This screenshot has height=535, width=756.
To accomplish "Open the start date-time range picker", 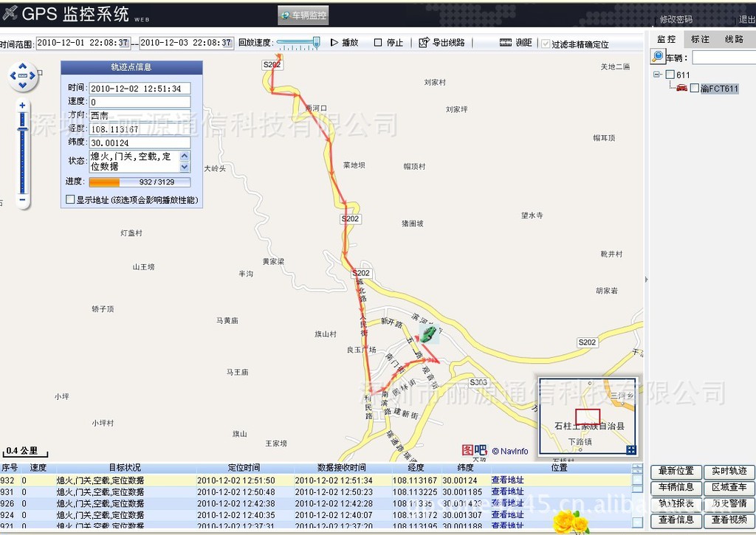I will coord(83,43).
